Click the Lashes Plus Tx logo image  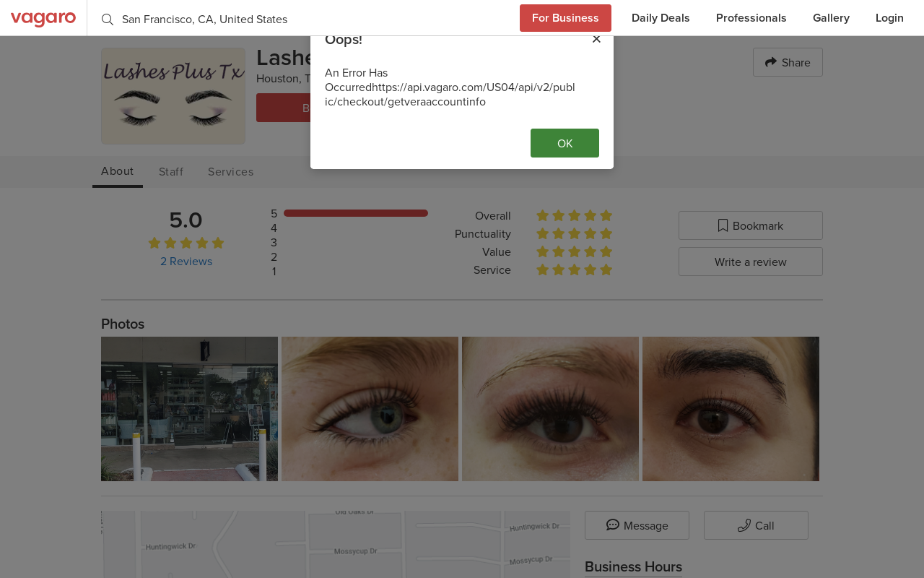coord(173,96)
